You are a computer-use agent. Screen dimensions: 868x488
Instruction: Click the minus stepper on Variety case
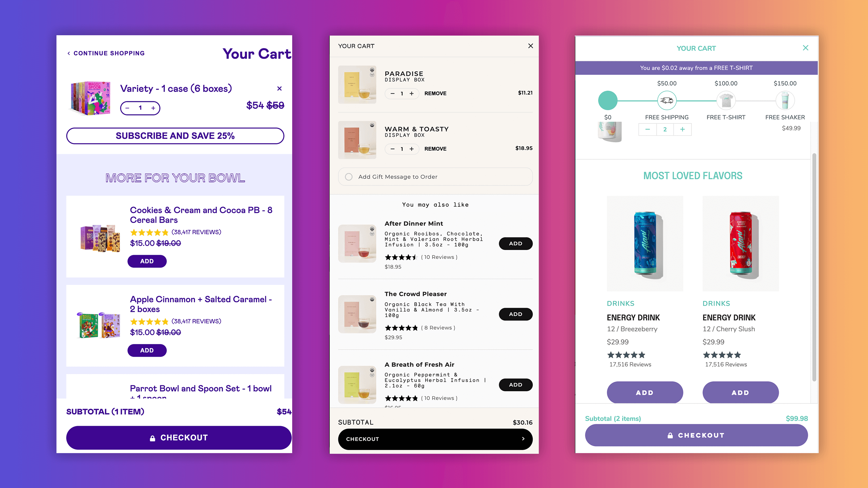[128, 108]
